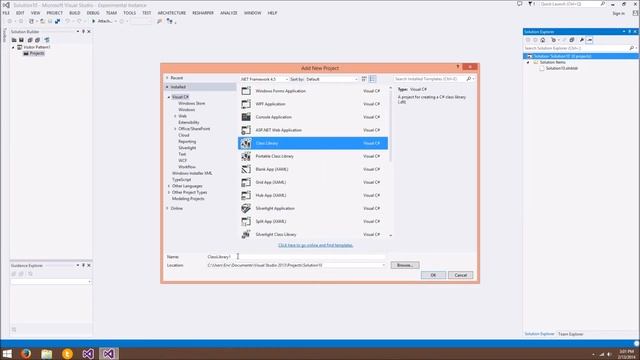Click the Visual Studio logo in title bar
The image size is (640, 360).
[6, 5]
